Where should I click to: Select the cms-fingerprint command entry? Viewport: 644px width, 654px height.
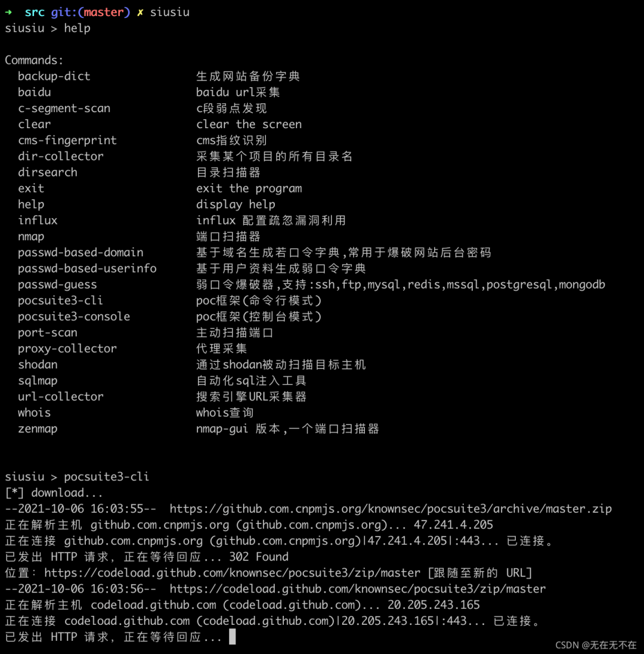coord(67,141)
